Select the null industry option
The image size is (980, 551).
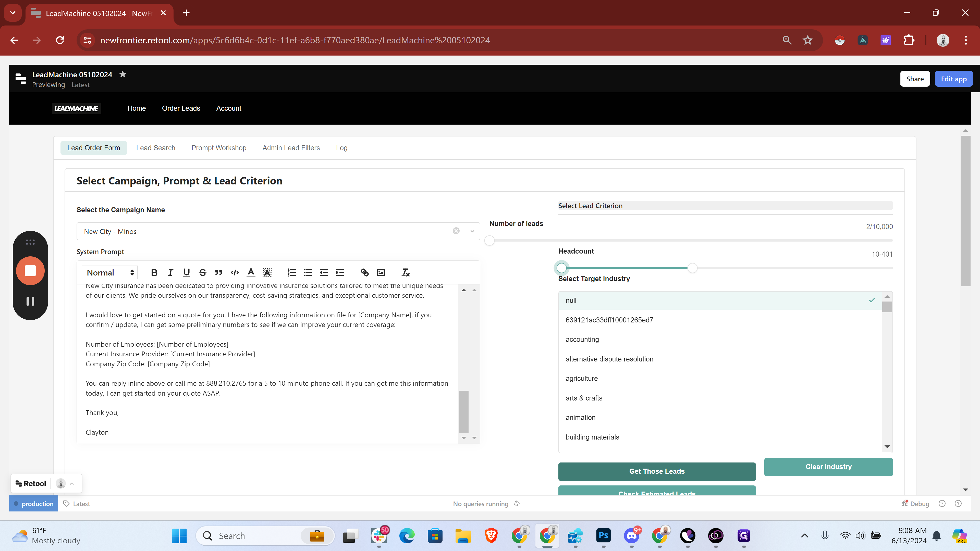(571, 300)
